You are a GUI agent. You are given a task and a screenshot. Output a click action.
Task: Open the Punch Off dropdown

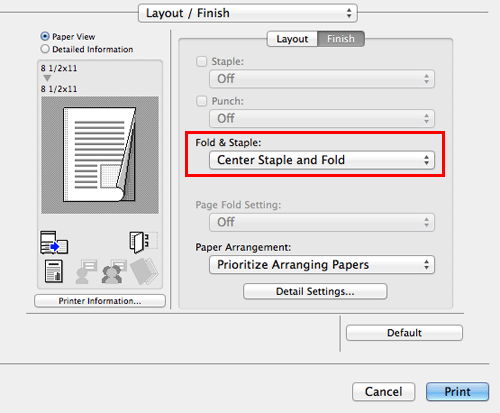(322, 119)
